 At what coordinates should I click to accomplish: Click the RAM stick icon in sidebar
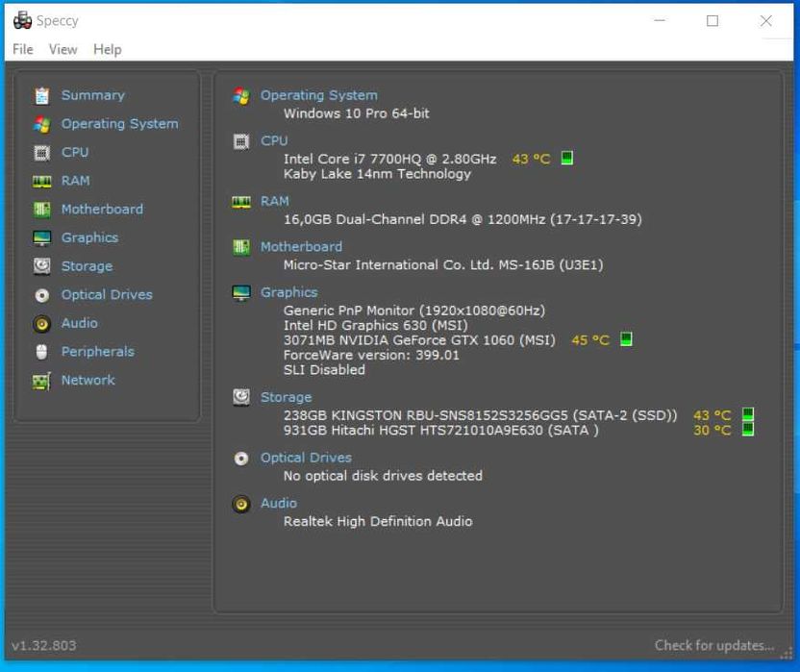click(x=42, y=181)
